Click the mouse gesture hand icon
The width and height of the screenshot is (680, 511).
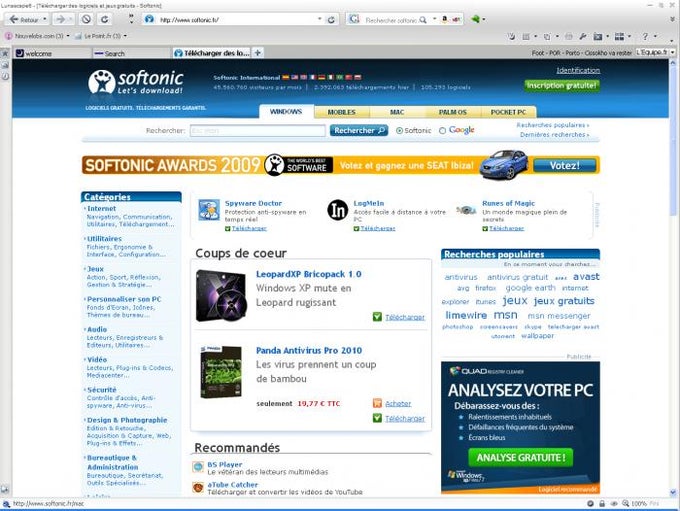coord(511,36)
